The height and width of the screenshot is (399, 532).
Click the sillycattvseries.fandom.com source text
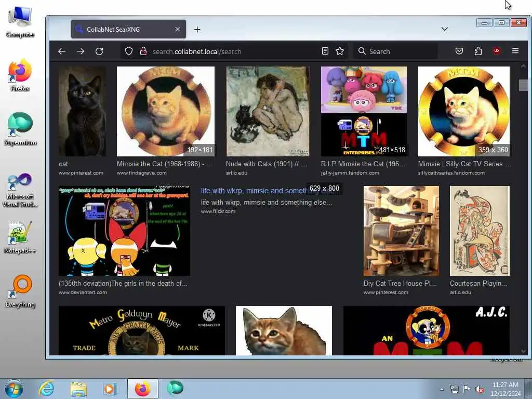click(x=451, y=173)
